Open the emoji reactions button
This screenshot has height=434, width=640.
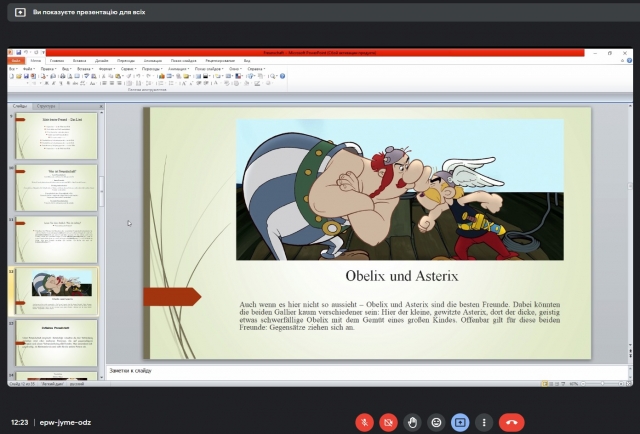[x=436, y=423]
